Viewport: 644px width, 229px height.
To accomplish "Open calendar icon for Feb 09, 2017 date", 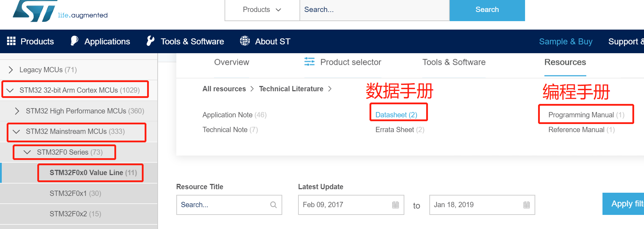I will (x=396, y=205).
